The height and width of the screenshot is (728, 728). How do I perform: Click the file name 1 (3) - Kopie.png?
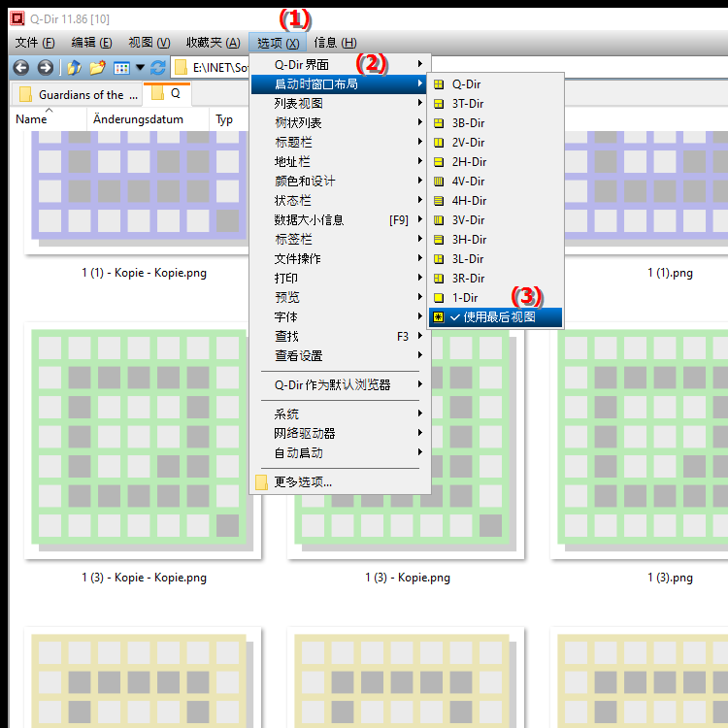click(x=407, y=578)
